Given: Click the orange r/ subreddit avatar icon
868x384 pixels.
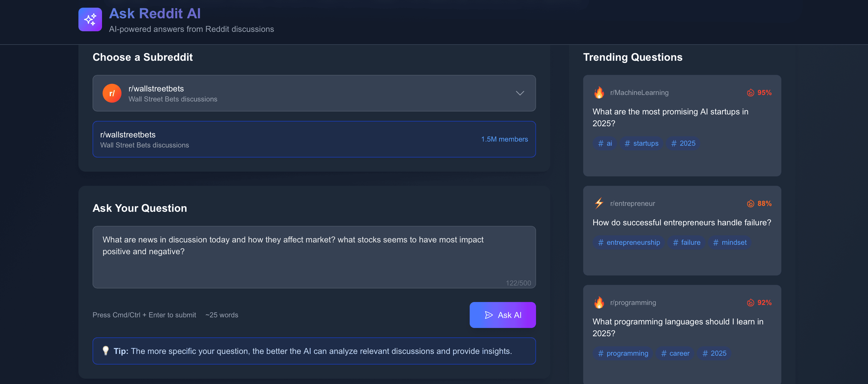Looking at the screenshot, I should 112,93.
